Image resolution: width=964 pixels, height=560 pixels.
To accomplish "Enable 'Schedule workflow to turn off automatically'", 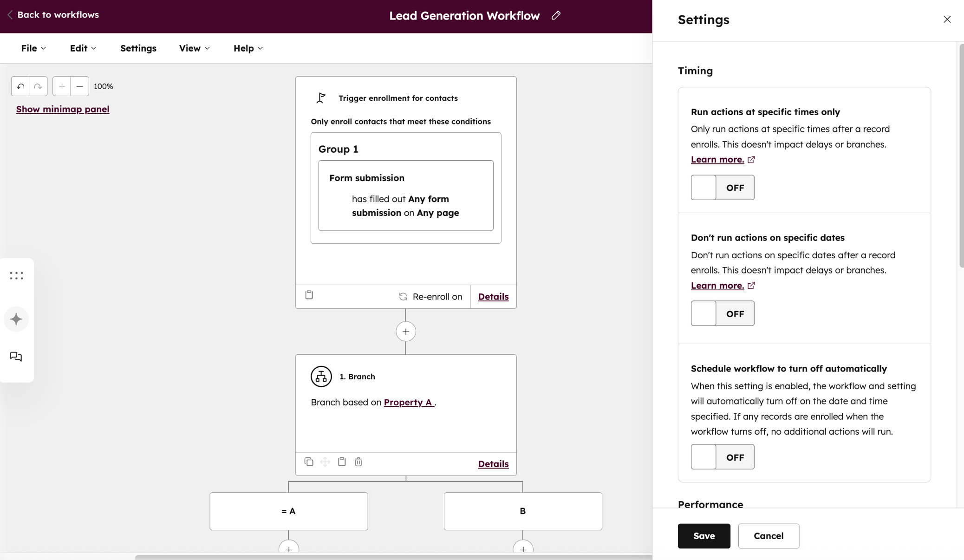I will pos(723,457).
